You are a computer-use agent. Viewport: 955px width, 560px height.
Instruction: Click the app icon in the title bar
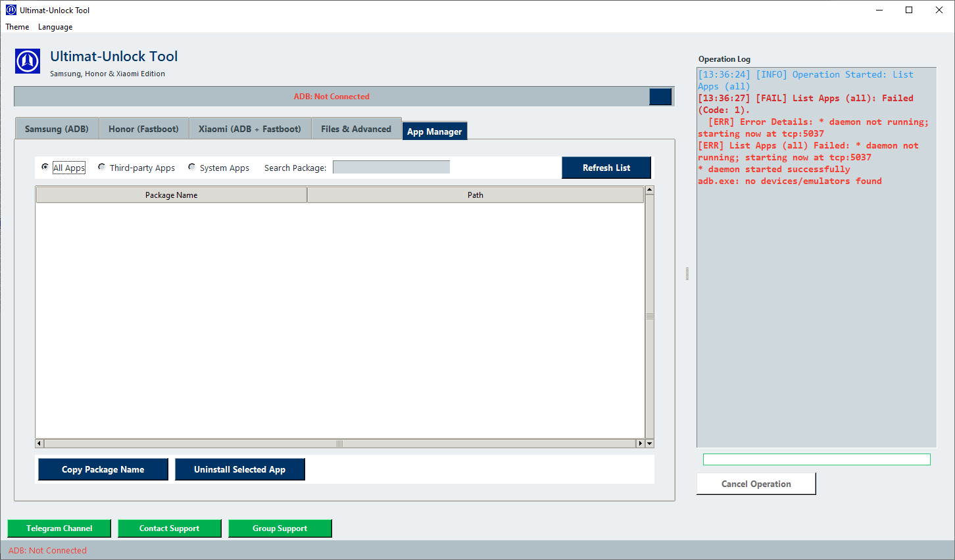(x=10, y=10)
